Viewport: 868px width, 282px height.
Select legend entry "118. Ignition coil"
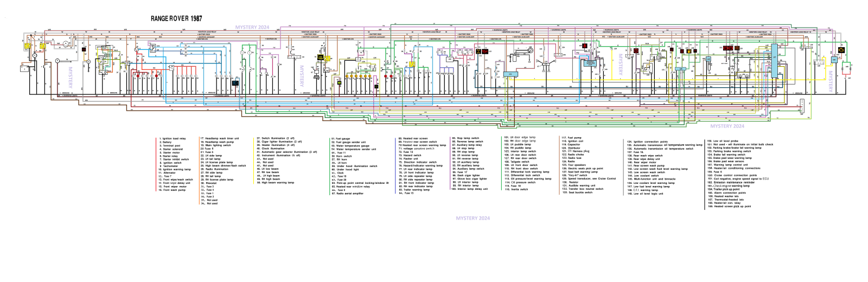coord(573,141)
